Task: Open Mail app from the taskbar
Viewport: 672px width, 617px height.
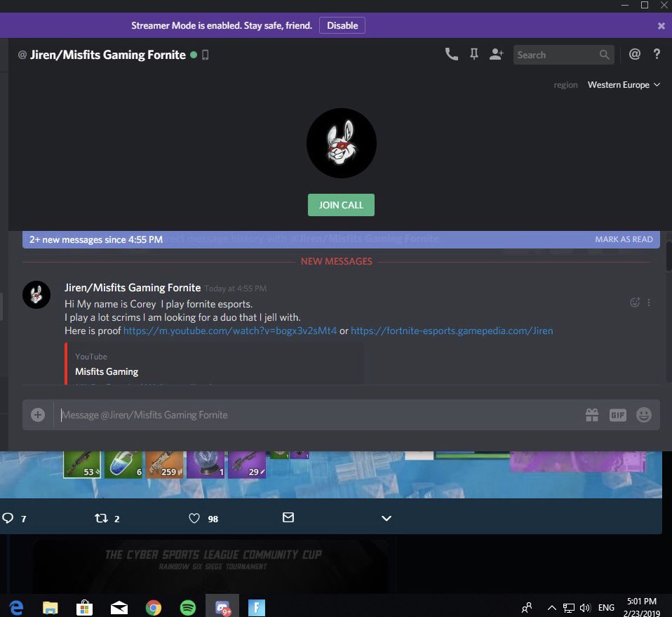Action: [x=119, y=608]
